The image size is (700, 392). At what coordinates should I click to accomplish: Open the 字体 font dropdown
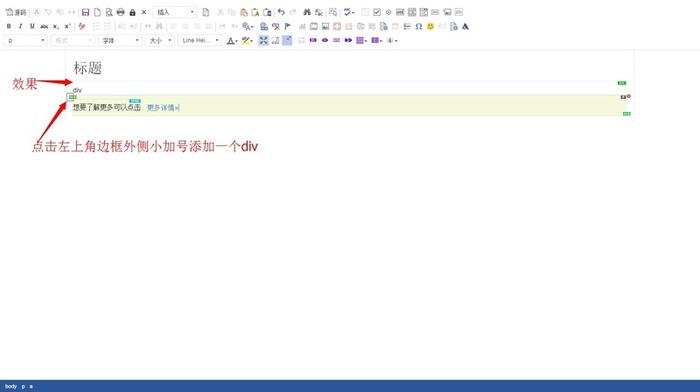(120, 41)
